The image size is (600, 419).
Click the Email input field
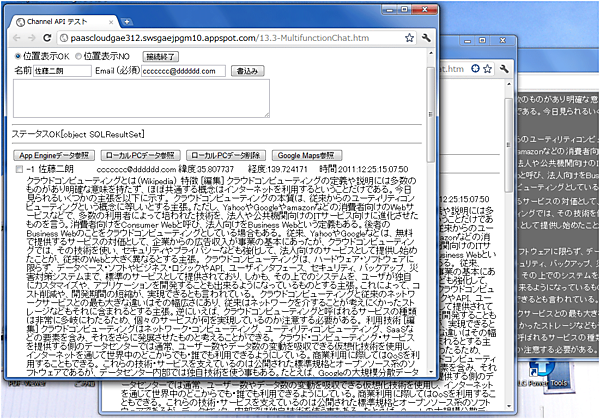click(x=183, y=71)
